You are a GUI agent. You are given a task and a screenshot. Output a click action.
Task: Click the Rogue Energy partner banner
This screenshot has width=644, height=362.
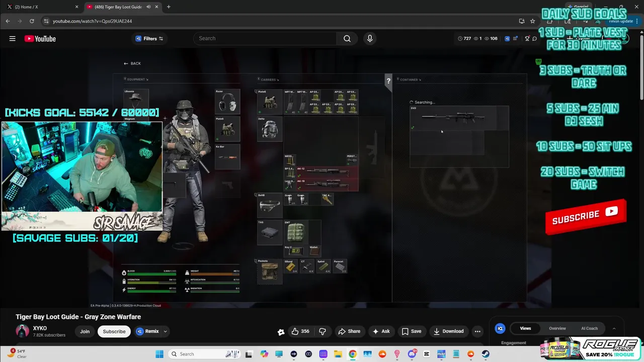[x=591, y=348]
